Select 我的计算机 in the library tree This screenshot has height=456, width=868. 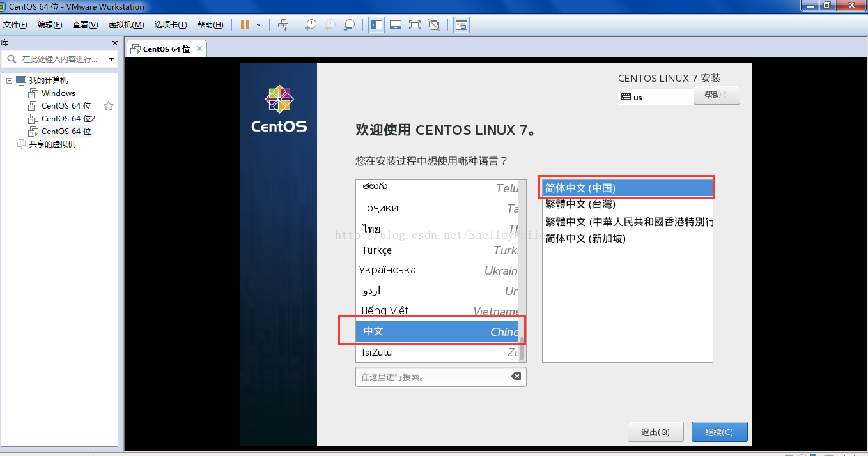(48, 80)
